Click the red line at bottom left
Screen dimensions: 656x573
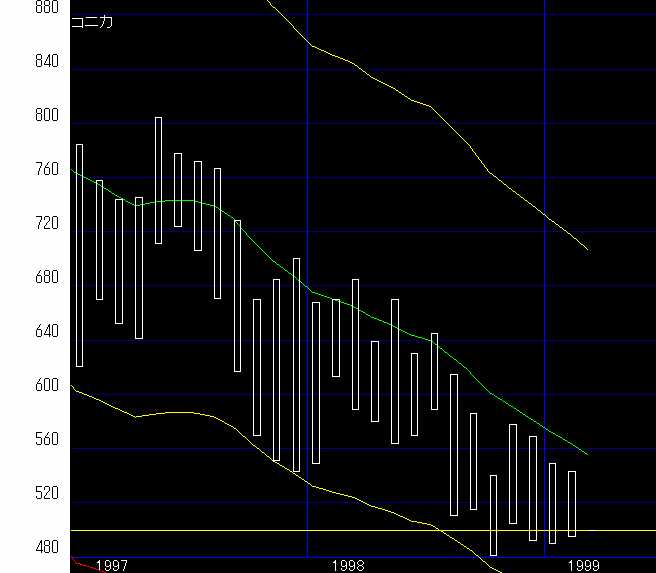(84, 565)
